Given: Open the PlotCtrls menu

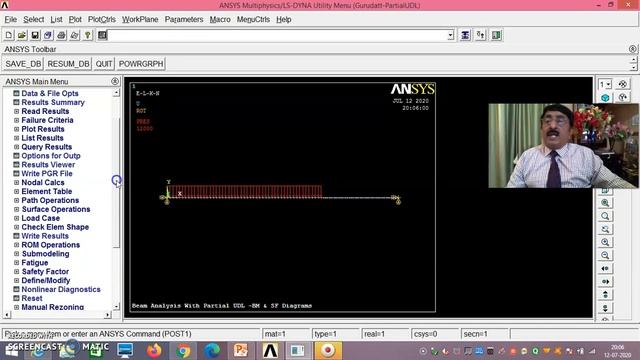Looking at the screenshot, I should pos(102,19).
